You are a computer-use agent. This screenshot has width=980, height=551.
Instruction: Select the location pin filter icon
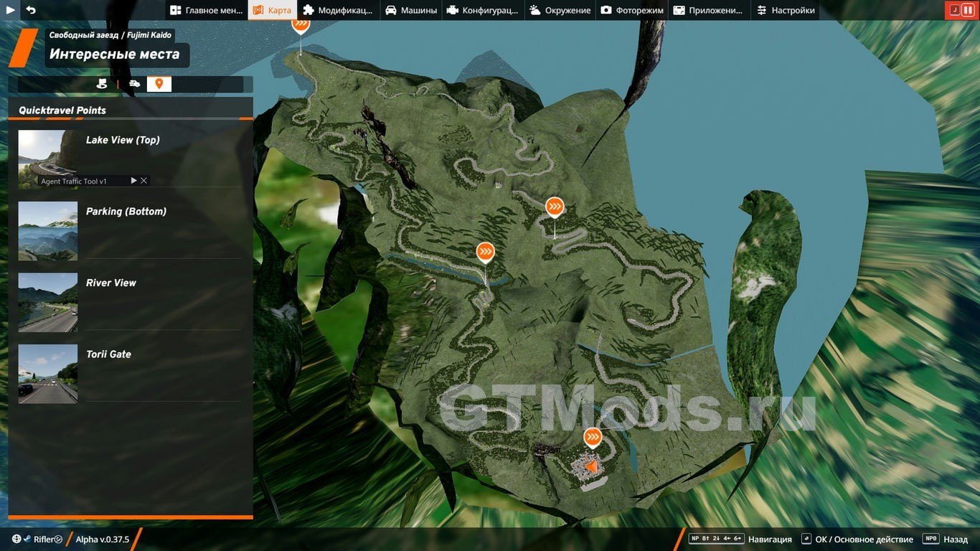click(159, 84)
